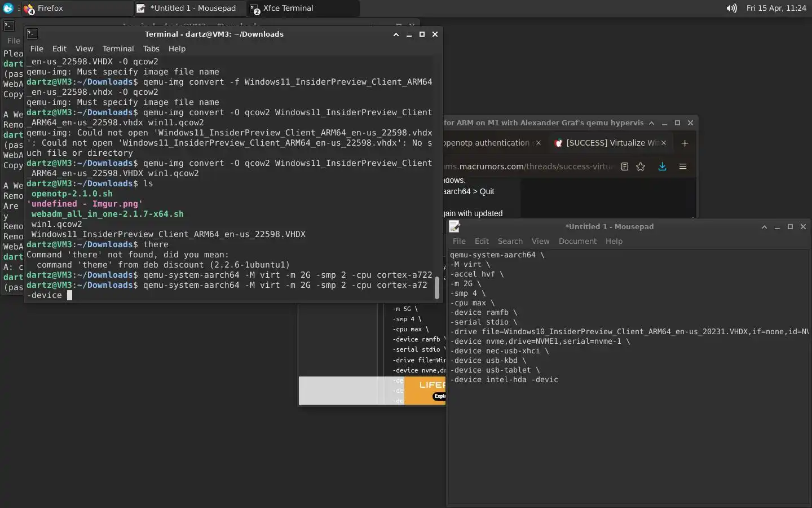Click '-device nec-usb-xhci \' line in Mousepad
Image resolution: width=812 pixels, height=508 pixels.
(500, 351)
